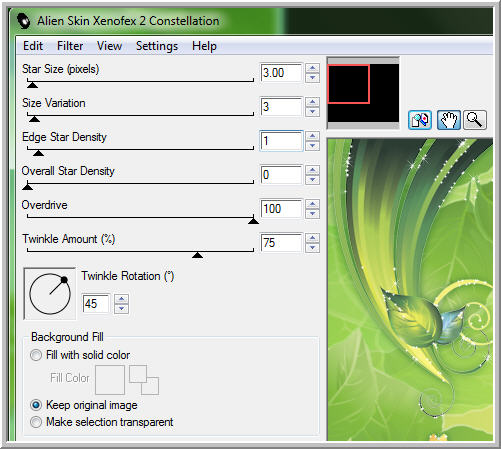Decrease Size Variation with down arrow

[312, 112]
